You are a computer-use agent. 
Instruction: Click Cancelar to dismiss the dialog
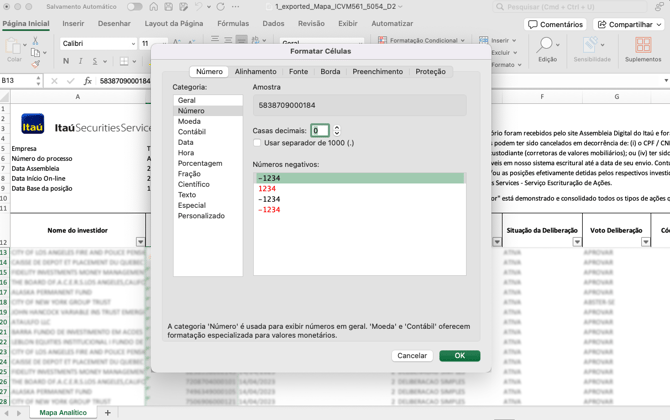point(412,356)
